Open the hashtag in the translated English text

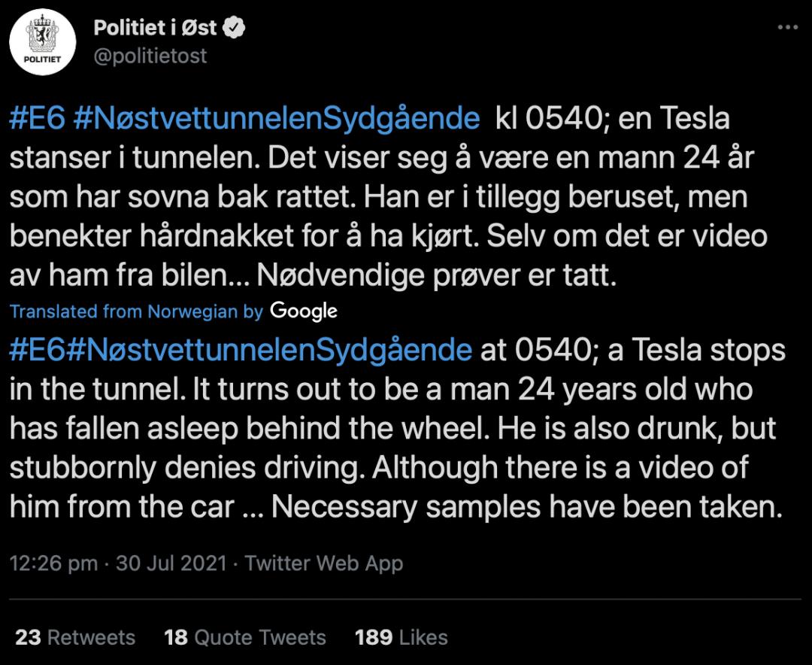[x=241, y=351]
